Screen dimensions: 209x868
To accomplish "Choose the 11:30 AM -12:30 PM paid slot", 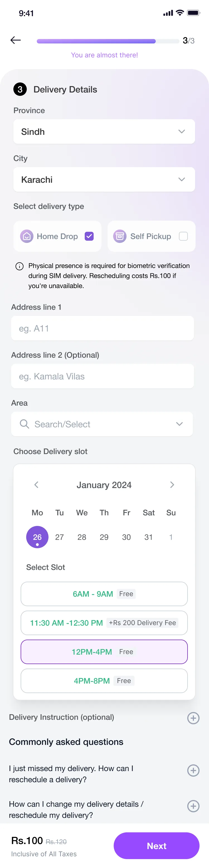I will point(104,623).
